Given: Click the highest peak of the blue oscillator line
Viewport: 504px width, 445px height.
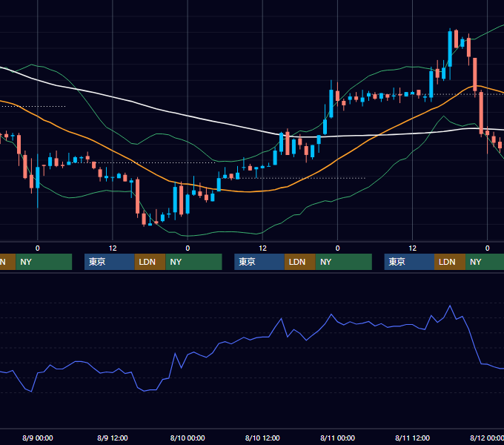Looking at the screenshot, I should point(450,306).
